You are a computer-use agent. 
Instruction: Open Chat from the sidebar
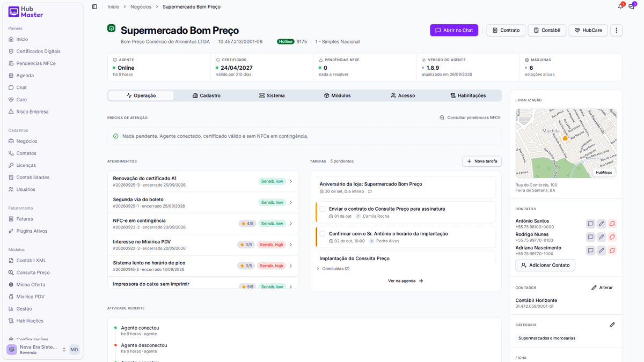(44, 87)
